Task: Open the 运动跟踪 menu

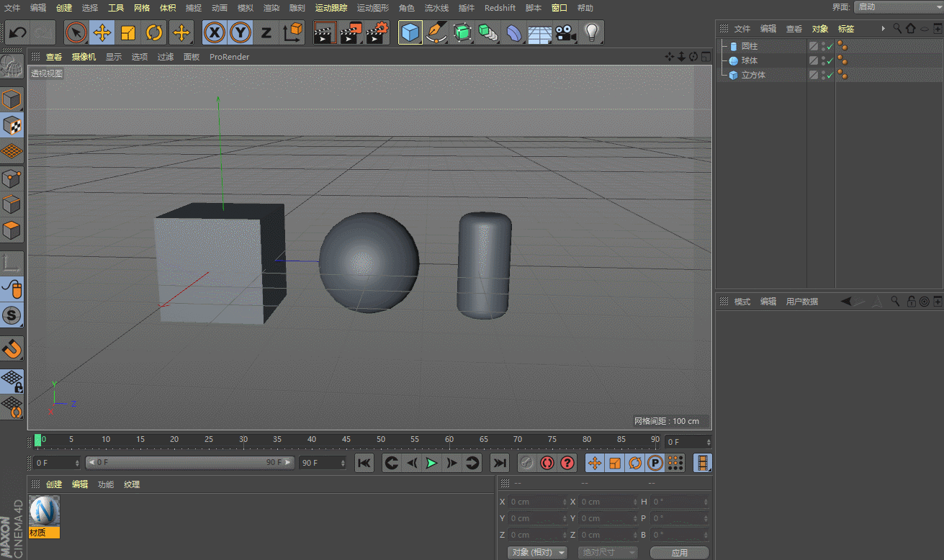Action: click(331, 8)
